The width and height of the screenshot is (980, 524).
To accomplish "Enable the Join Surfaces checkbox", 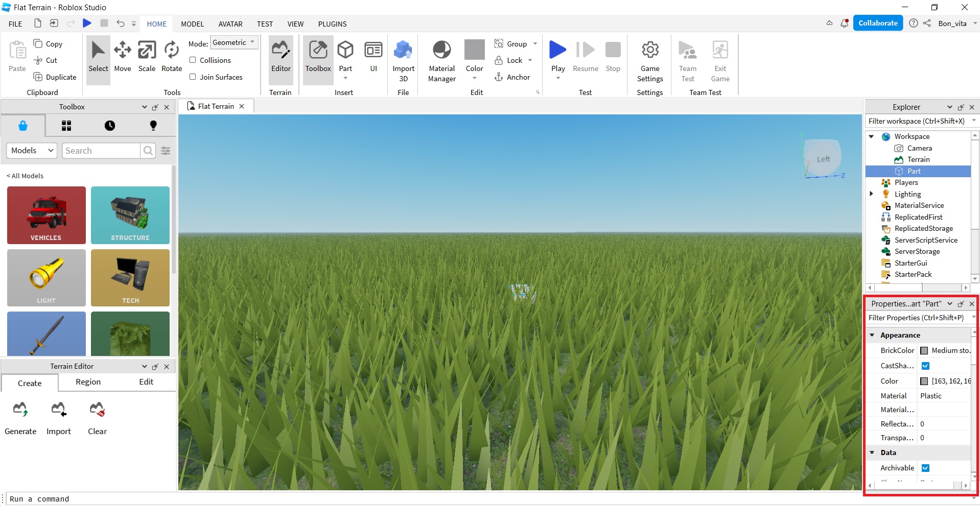I will coord(193,77).
